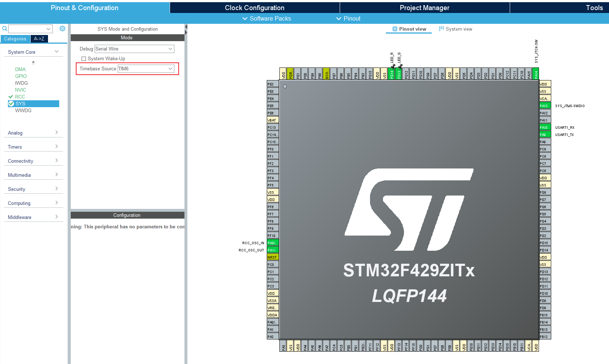Select pin PG13 labeled LED_G
This screenshot has width=609, height=364.
[x=399, y=74]
